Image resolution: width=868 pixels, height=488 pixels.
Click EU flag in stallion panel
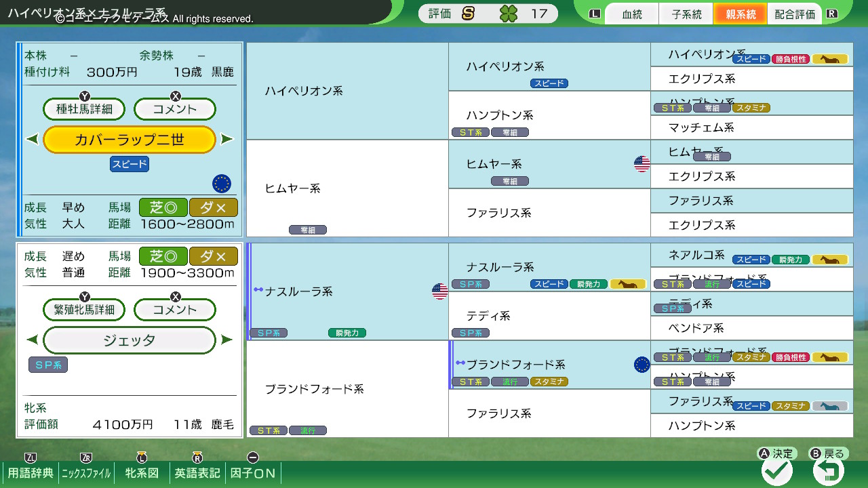pyautogui.click(x=222, y=184)
